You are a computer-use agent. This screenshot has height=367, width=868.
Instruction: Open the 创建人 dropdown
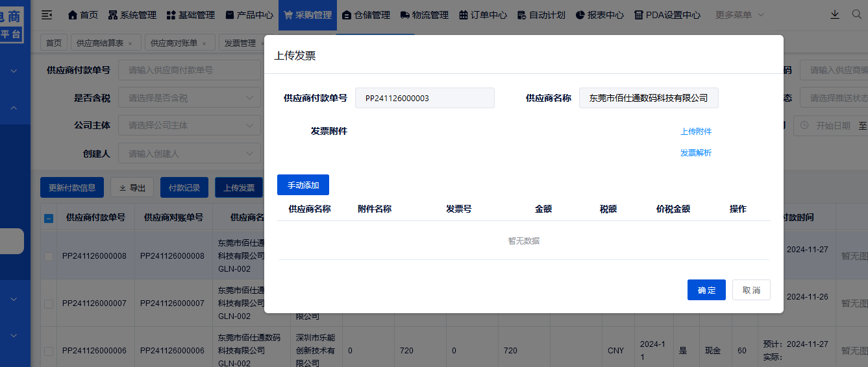190,154
